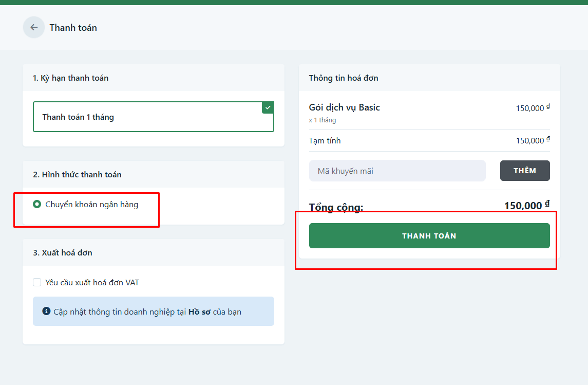The image size is (588, 385).
Task: Select the Thanh toán 1 tháng option
Action: click(154, 117)
